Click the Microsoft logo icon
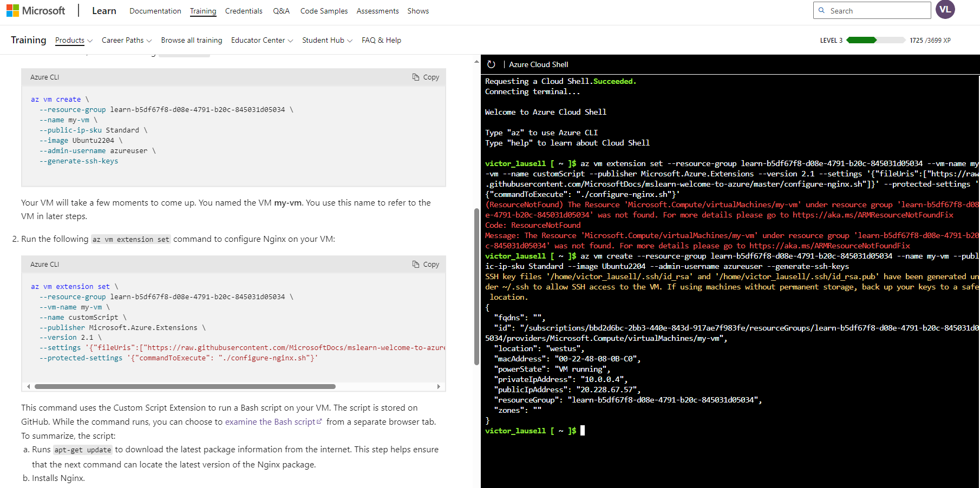Viewport: 980px width, 488px height. [12, 10]
